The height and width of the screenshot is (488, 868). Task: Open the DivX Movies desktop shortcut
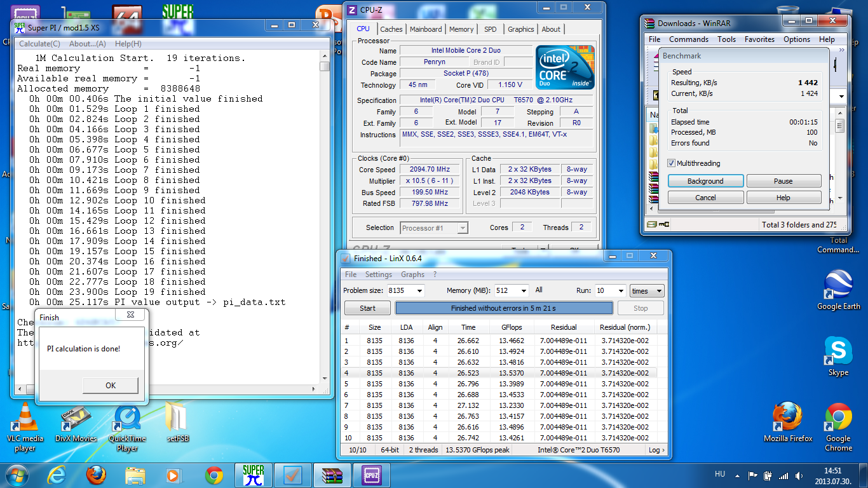tap(76, 424)
